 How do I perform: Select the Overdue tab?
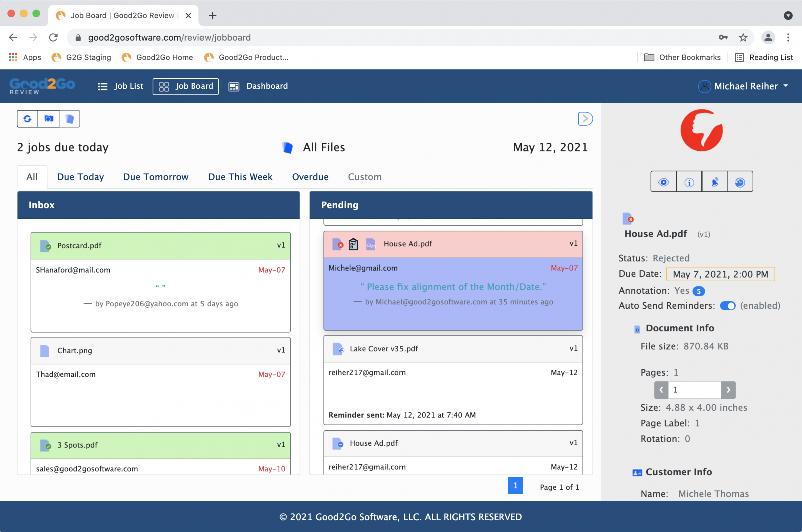310,177
